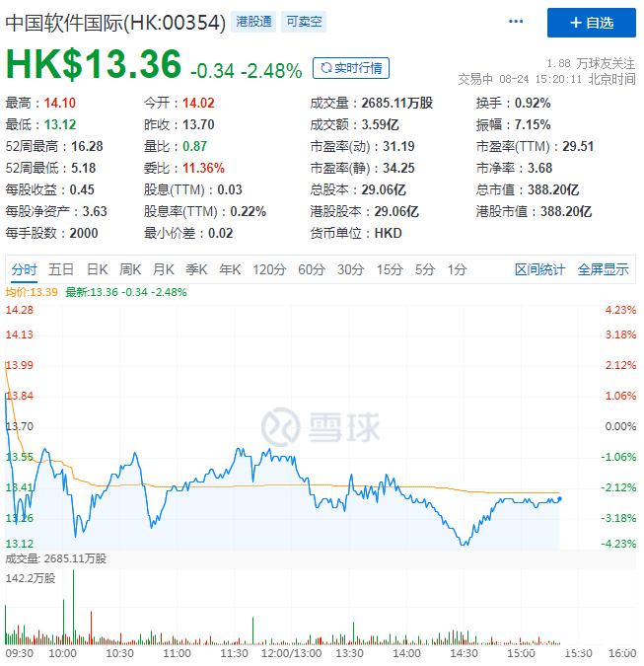Click the average price label 均价:13.39
Viewport: 644px width, 666px height.
32,292
